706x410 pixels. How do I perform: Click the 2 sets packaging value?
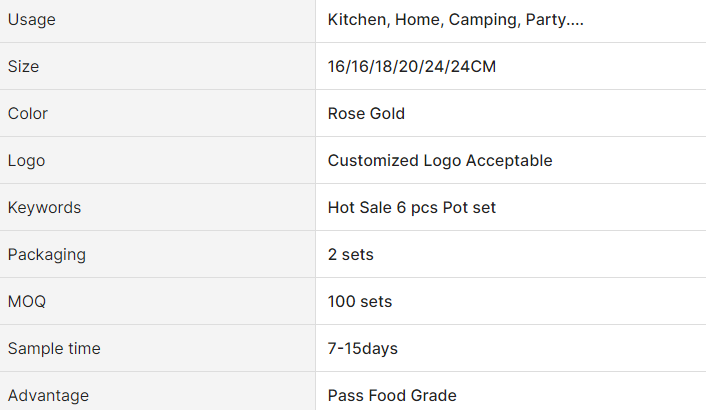350,255
